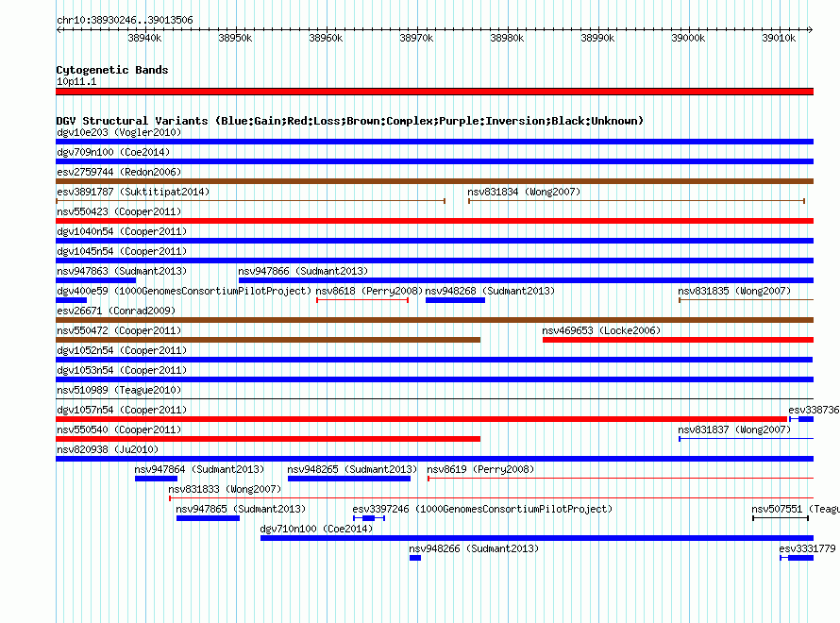Click the 39000k ruler tick label
The height and width of the screenshot is (623, 840).
point(688,38)
